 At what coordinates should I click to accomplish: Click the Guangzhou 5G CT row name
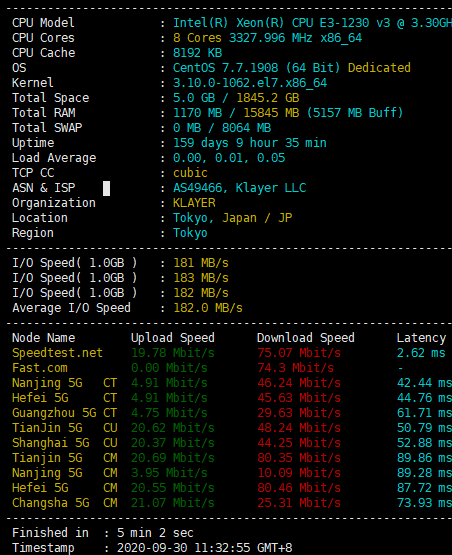64,413
